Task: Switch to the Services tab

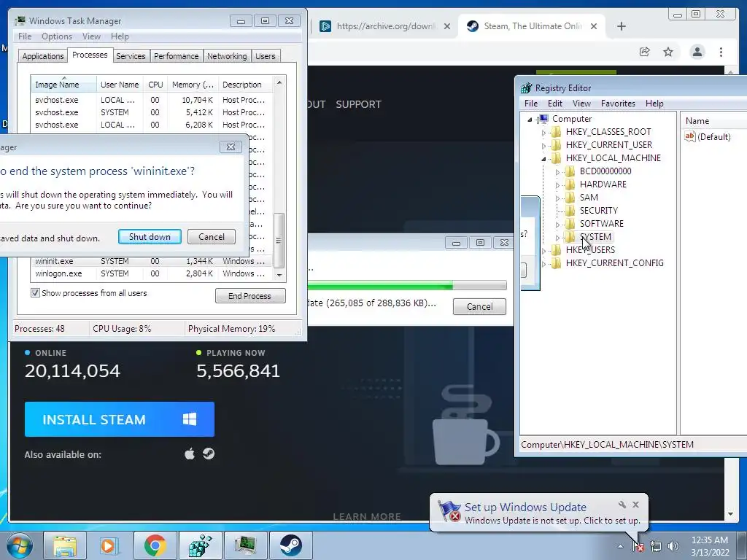Action: point(131,56)
